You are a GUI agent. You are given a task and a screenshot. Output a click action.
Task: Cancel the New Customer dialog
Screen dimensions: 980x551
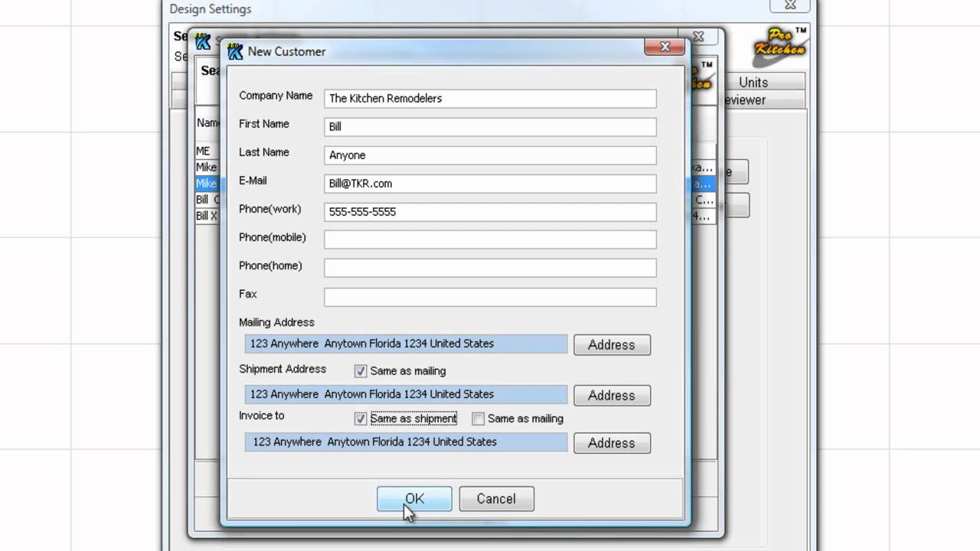[x=496, y=499]
